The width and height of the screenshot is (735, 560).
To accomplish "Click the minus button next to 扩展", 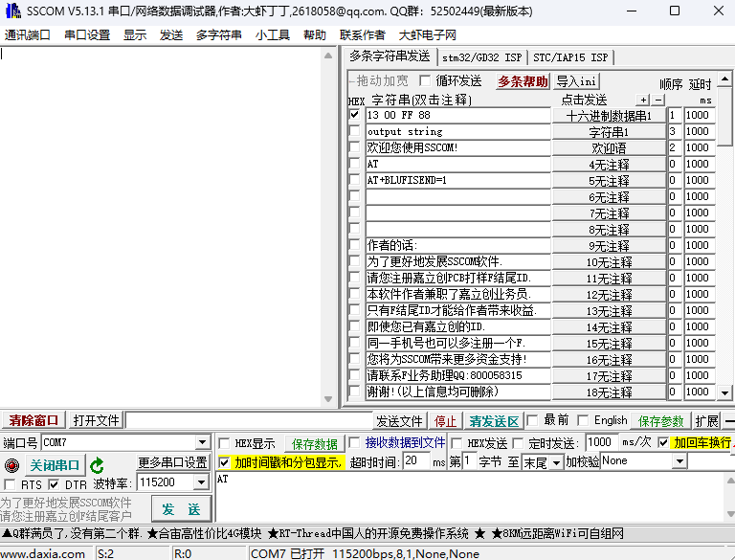I will (x=729, y=421).
